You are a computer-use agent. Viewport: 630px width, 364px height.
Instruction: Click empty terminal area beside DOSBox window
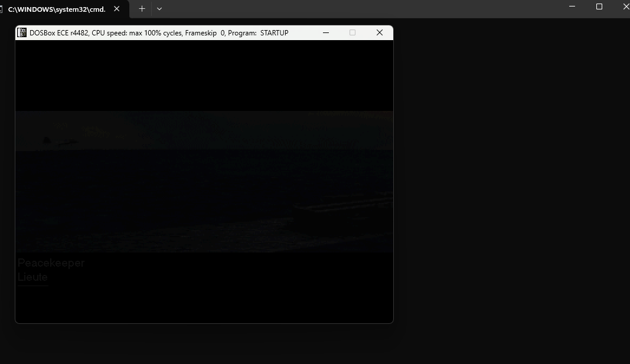(511, 181)
